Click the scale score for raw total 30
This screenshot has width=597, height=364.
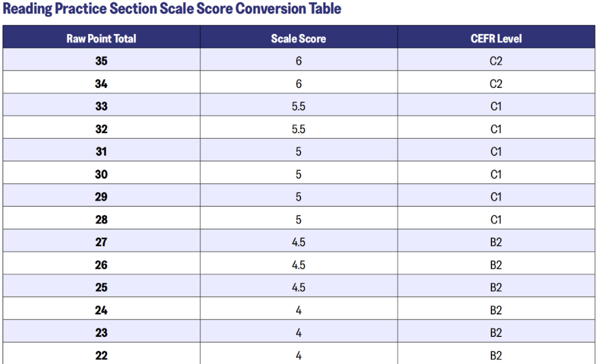(298, 174)
